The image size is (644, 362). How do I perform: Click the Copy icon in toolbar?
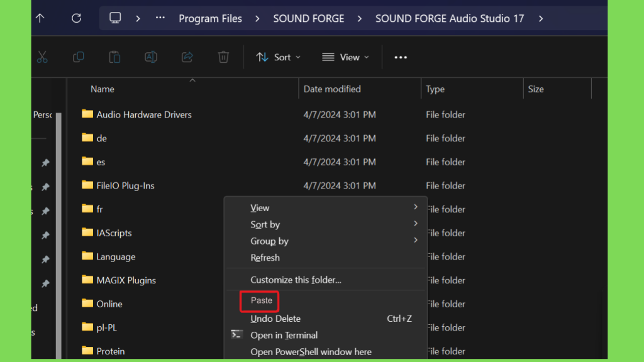click(79, 57)
